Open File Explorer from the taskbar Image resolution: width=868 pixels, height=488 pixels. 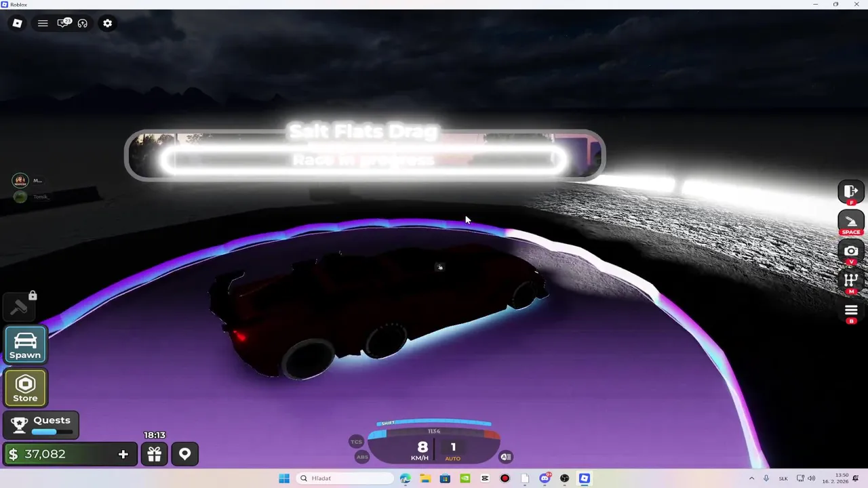click(425, 479)
